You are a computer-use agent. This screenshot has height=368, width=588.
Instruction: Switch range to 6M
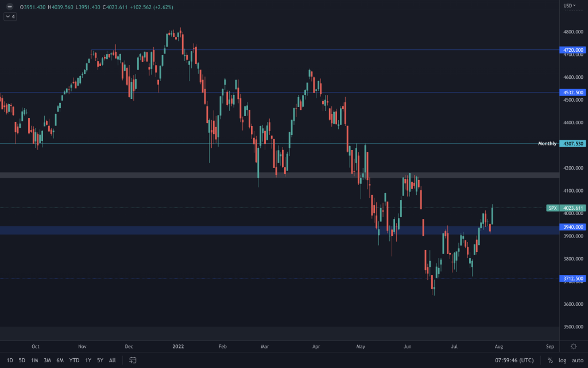pyautogui.click(x=60, y=361)
